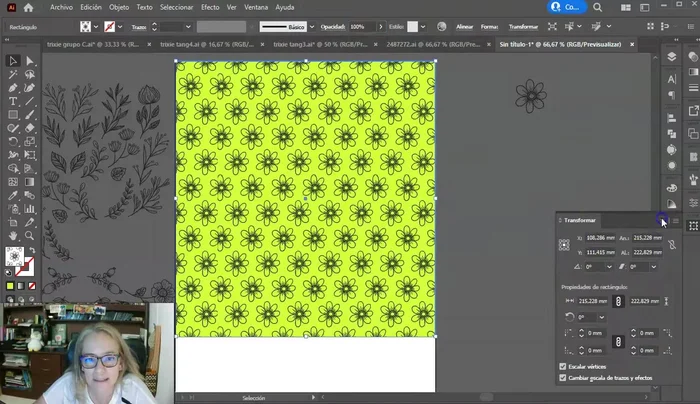Open the search magnifier in top bar
This screenshot has height=404, width=700.
(597, 7)
